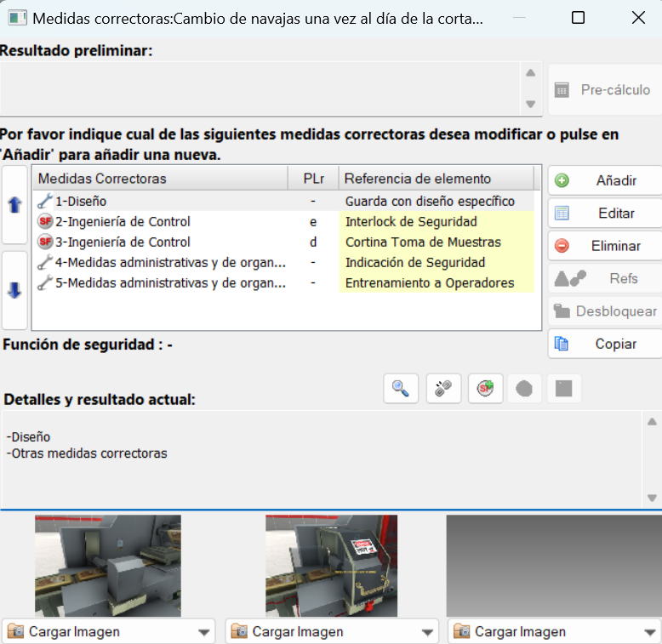
Task: Click the chain link icon button
Action: point(443,388)
